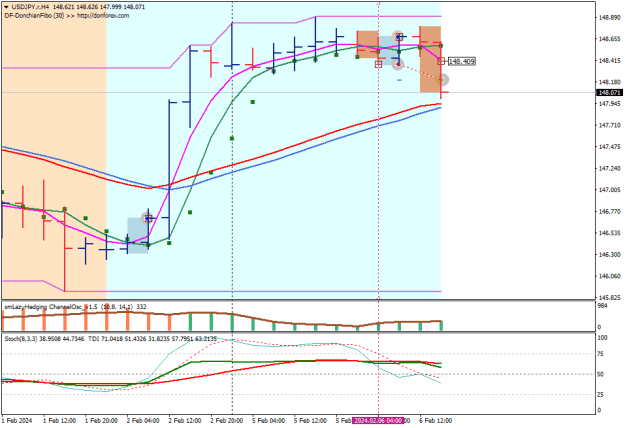This screenshot has width=625, height=428.
Task: Click the 146.770 price axis label
Action: click(x=610, y=212)
